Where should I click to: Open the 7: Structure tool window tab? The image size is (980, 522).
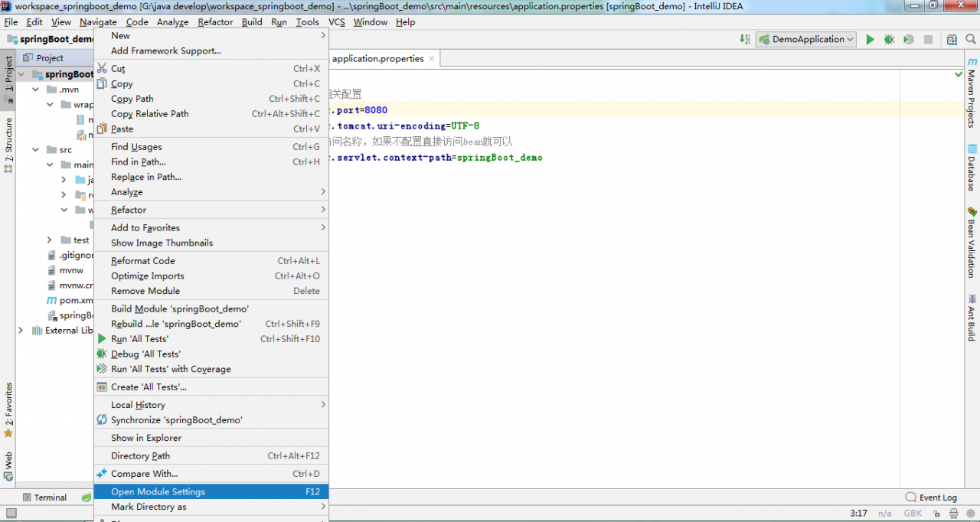pos(8,145)
